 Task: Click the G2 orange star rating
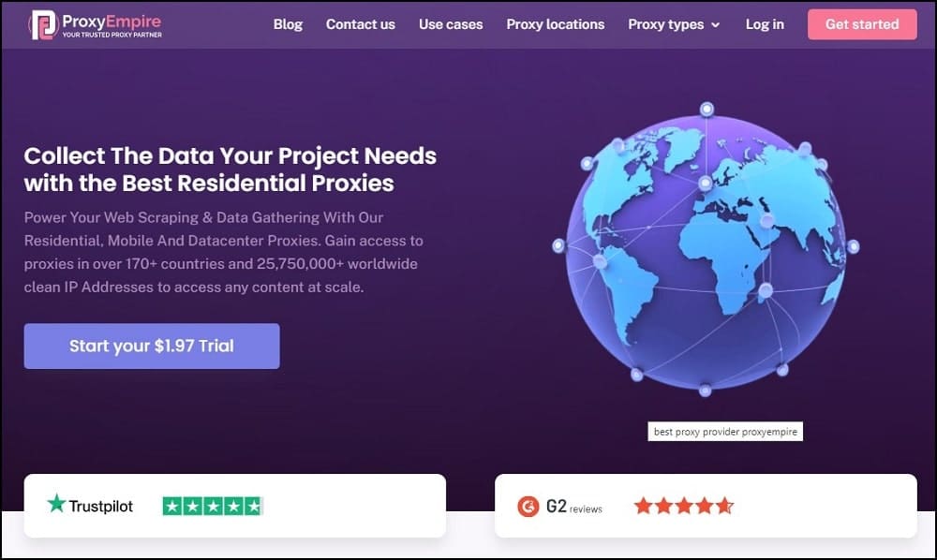coord(684,506)
